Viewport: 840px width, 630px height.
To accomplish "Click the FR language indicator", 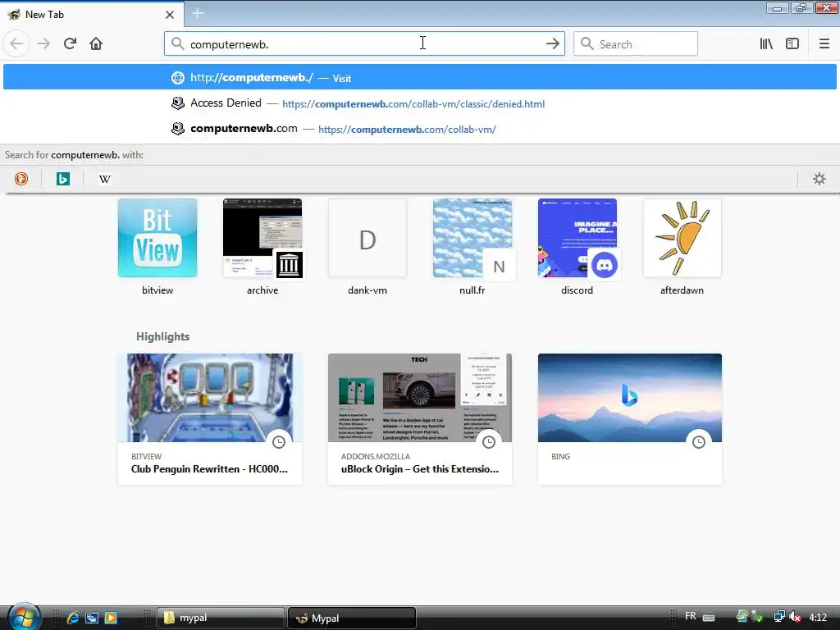I will (691, 617).
